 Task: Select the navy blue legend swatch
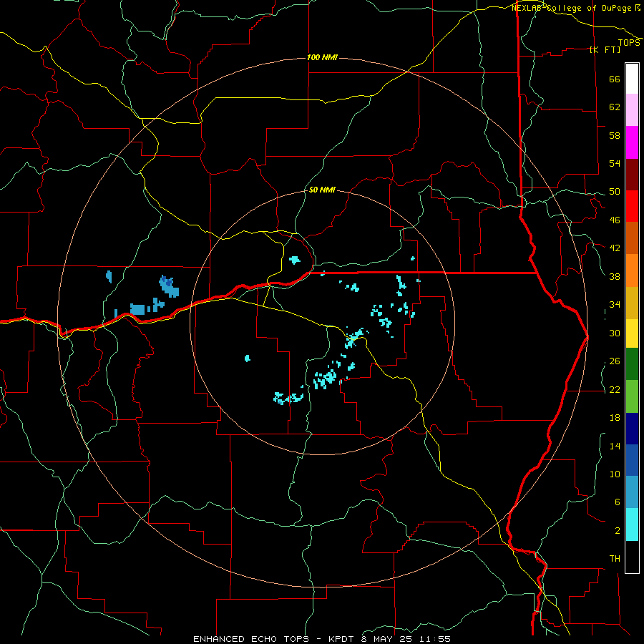[632, 429]
